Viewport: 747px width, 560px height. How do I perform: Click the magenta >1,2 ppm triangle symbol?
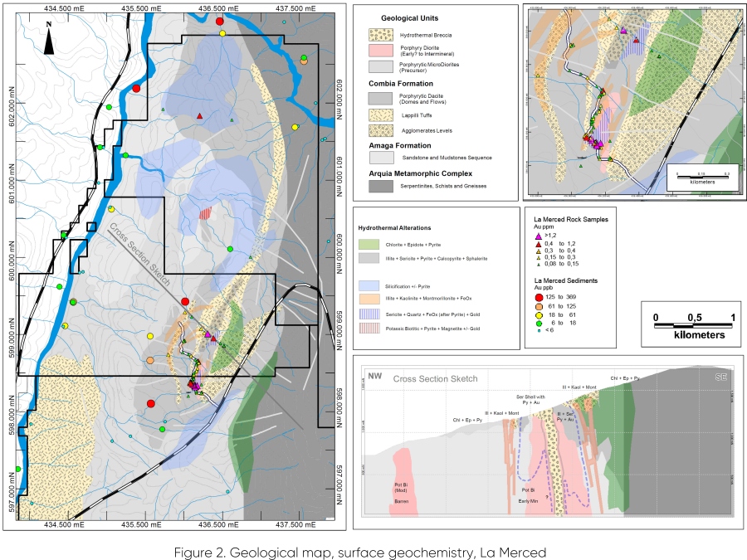click(539, 236)
